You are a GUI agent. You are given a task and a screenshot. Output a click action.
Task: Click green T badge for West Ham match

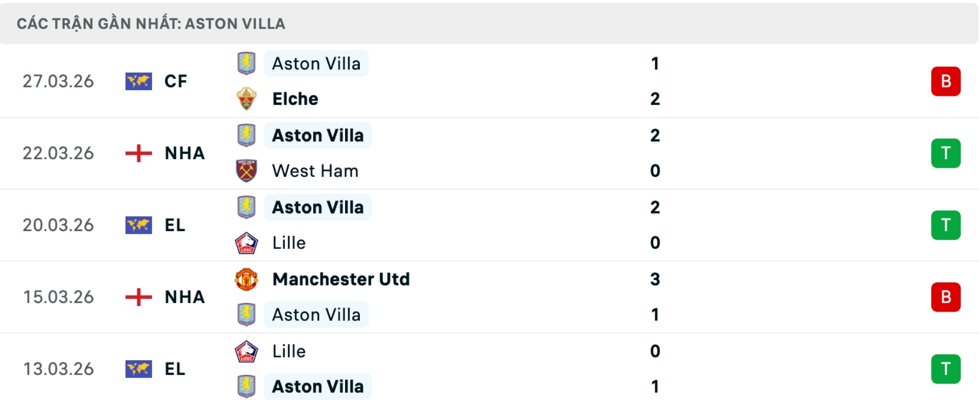click(945, 153)
